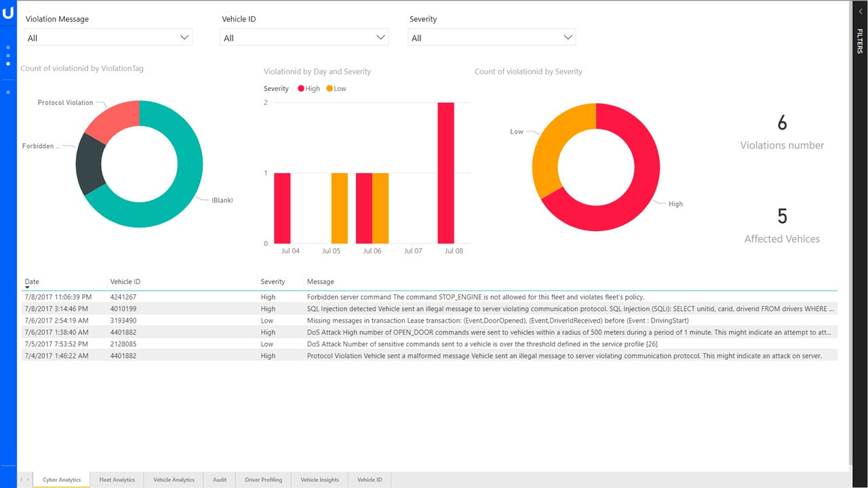Click the red Jul 06 bar
Screen dimensions: 868x488
(x=364, y=208)
